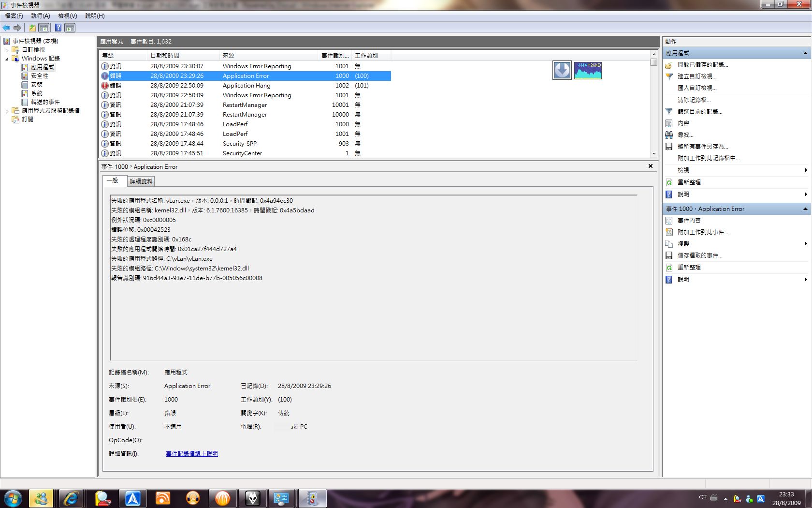Click 重新整理 under 應用程式 actions
Screen dimensions: 812x508
[x=689, y=182]
